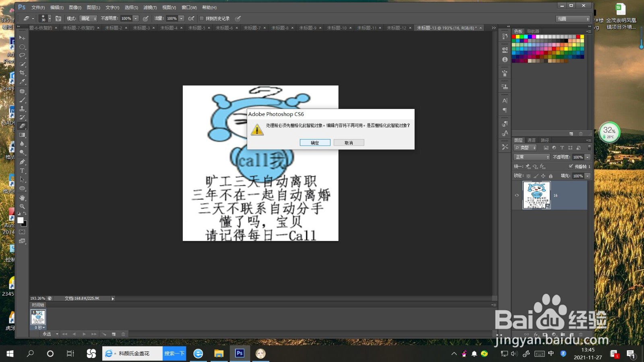Select the Crop tool
This screenshot has height=362, width=644.
(x=22, y=73)
